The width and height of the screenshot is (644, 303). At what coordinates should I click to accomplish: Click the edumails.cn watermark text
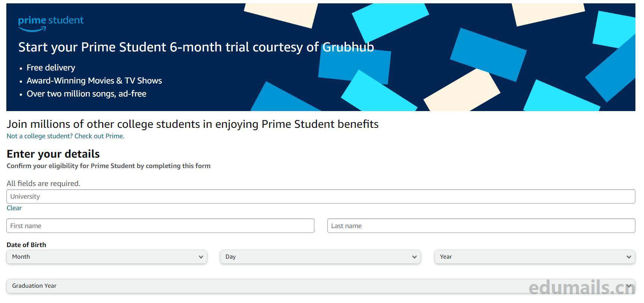click(581, 285)
